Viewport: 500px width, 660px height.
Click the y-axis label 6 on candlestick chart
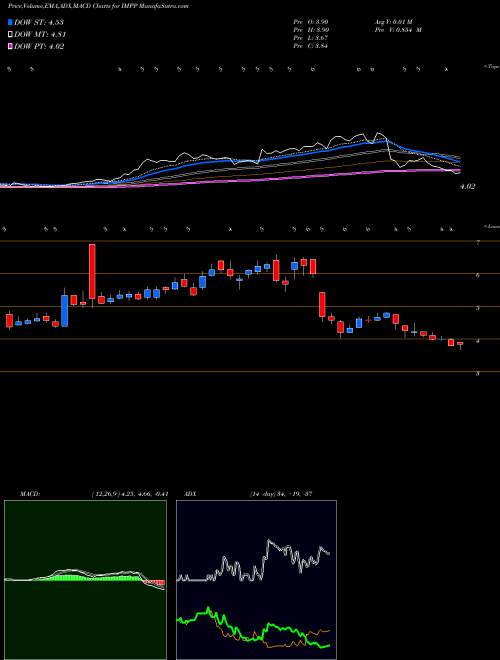click(x=477, y=275)
